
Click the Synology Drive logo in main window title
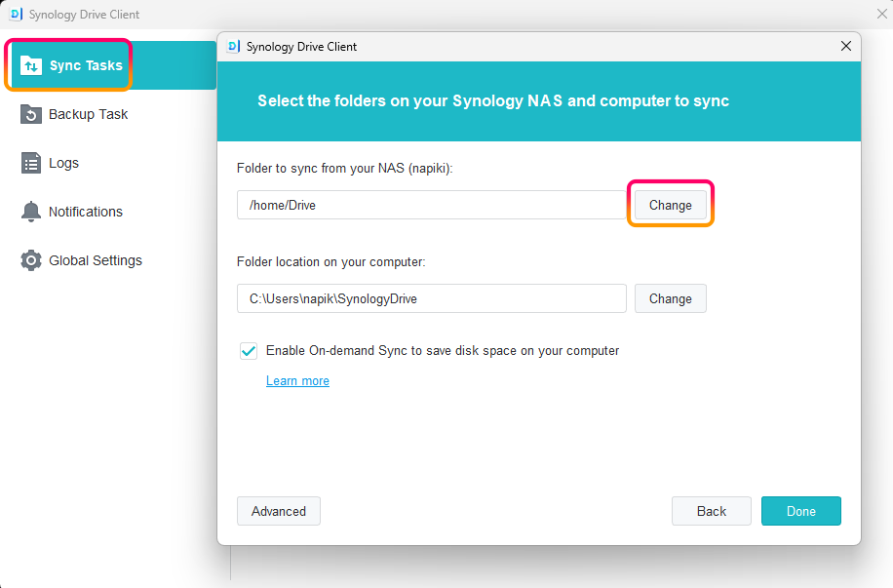click(16, 15)
